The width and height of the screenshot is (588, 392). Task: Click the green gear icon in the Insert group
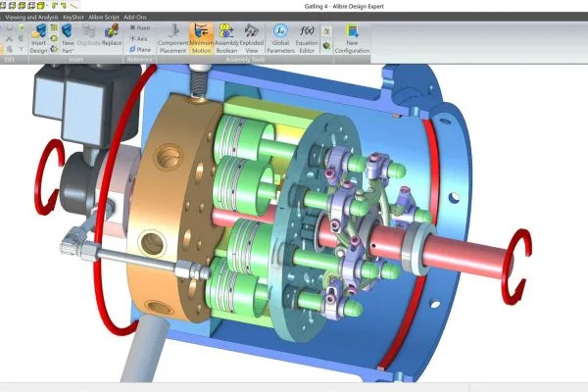point(54,38)
